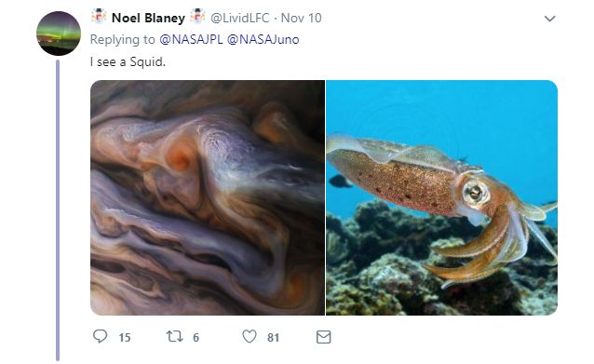
Task: Open the tweet options chevron menu
Action: click(549, 19)
